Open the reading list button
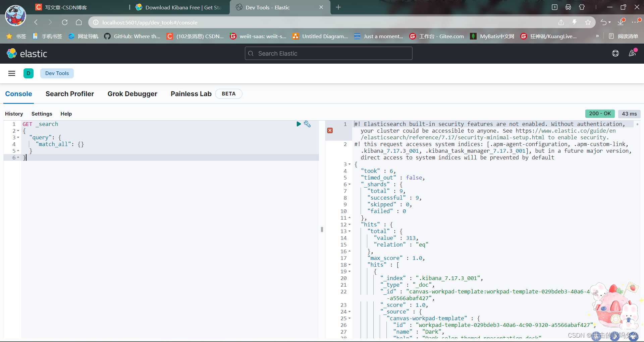 click(x=623, y=36)
